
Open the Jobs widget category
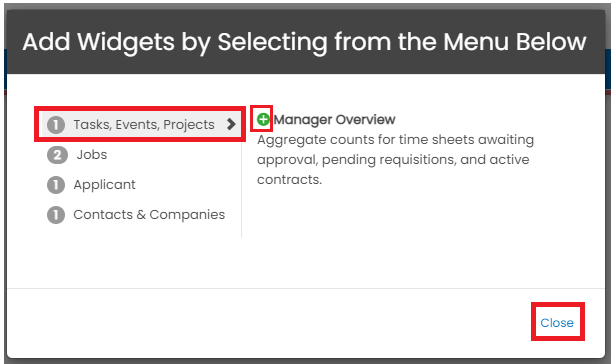[x=92, y=155]
